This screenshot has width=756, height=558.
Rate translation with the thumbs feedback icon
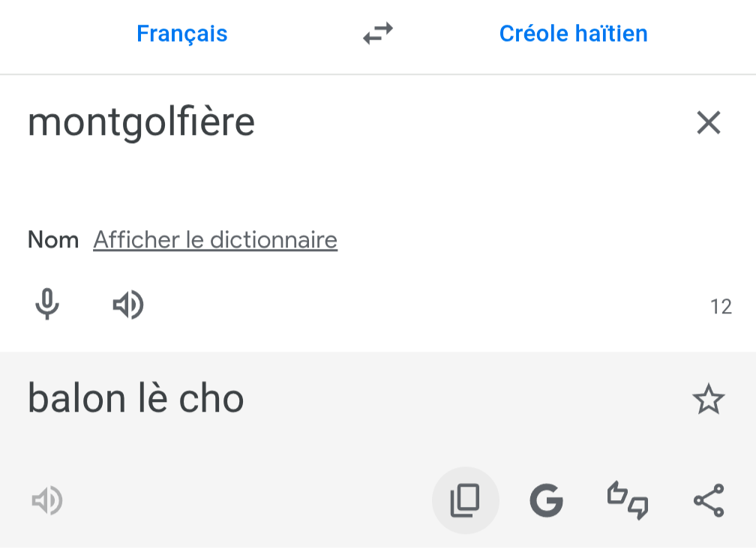(x=627, y=500)
